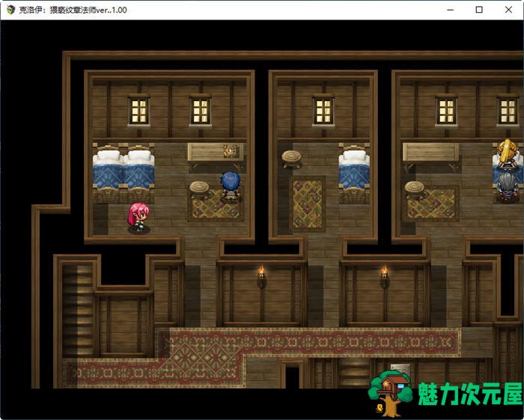This screenshot has height=420, width=524.
Task: Click the blonde character by the right-room bed
Action: [x=508, y=153]
